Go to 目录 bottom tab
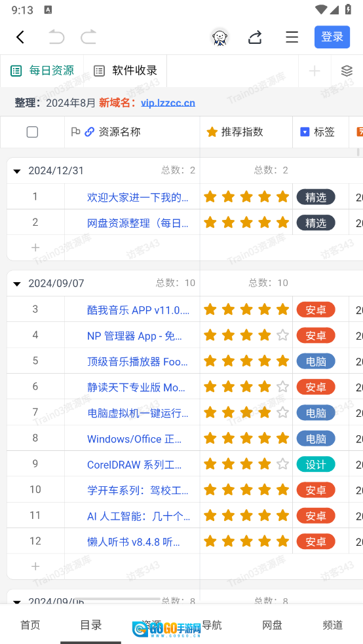 (x=91, y=625)
